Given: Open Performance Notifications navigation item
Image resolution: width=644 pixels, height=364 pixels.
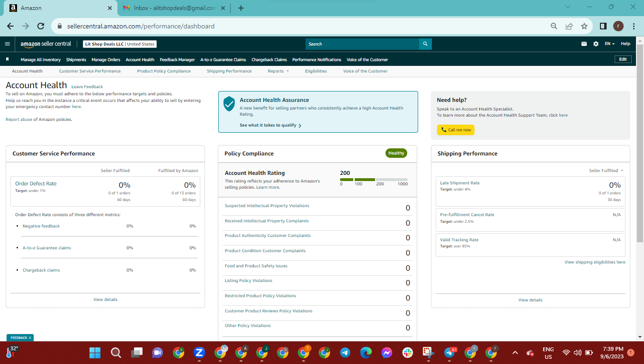Looking at the screenshot, I should point(317,60).
